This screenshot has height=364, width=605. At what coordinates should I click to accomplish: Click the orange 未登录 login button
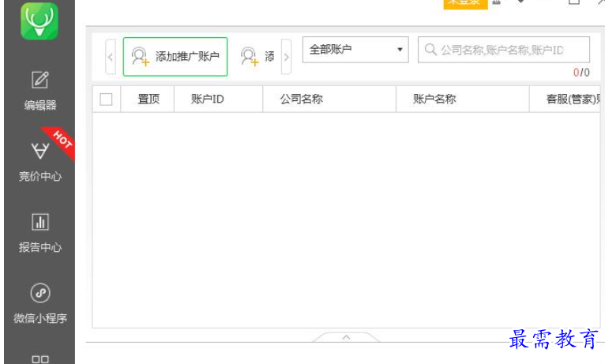click(x=463, y=3)
